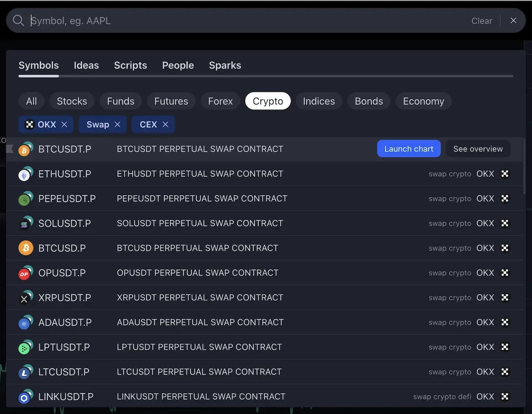Remove the OKX filter chip
This screenshot has height=414, width=532.
coord(64,124)
